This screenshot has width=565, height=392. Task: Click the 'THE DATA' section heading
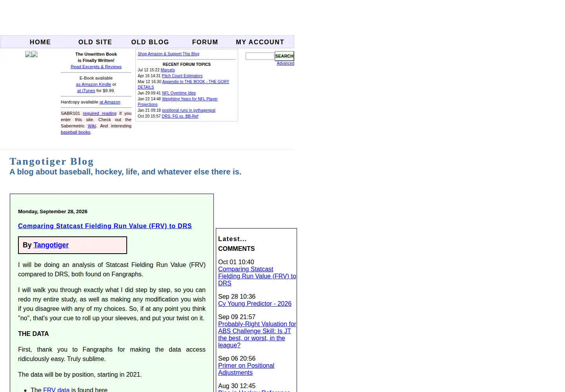[x=33, y=334]
